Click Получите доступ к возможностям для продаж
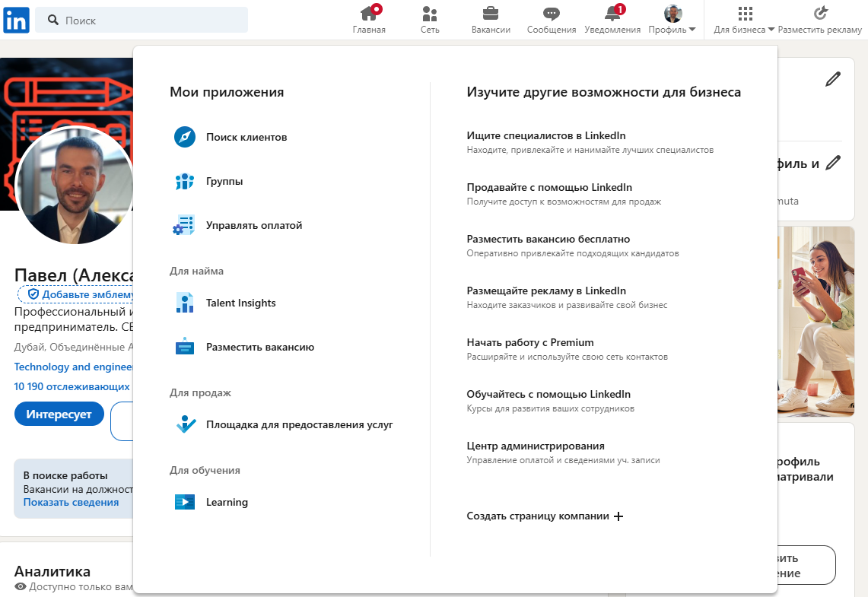868x597 pixels. (x=564, y=202)
